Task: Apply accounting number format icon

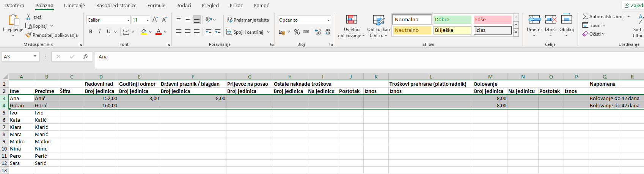Action: coord(282,32)
